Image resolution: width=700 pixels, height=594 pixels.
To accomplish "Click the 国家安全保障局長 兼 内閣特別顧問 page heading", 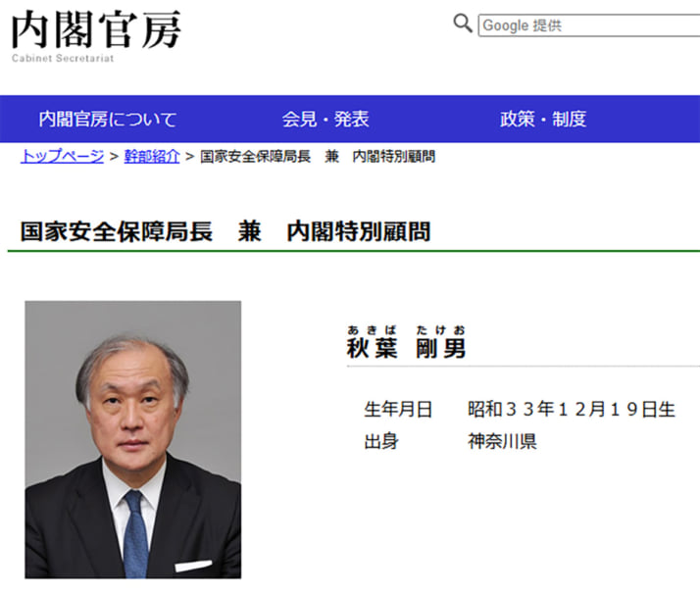I will tap(225, 232).
